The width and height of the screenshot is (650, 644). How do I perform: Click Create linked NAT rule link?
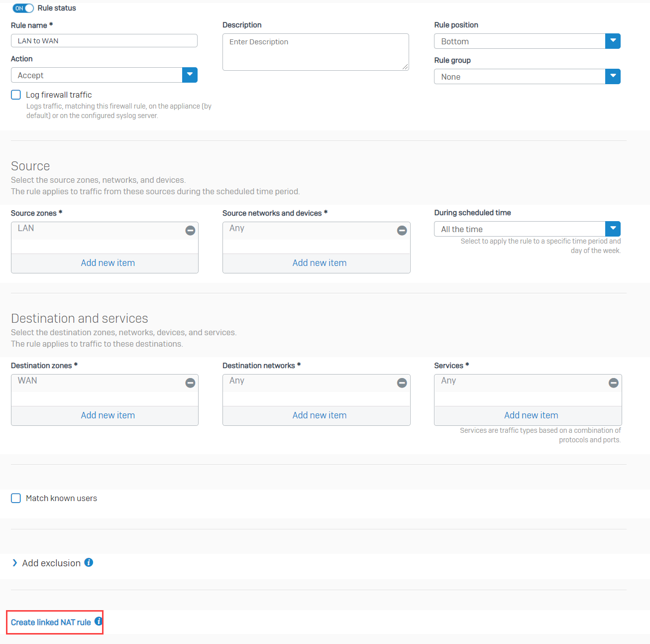51,622
